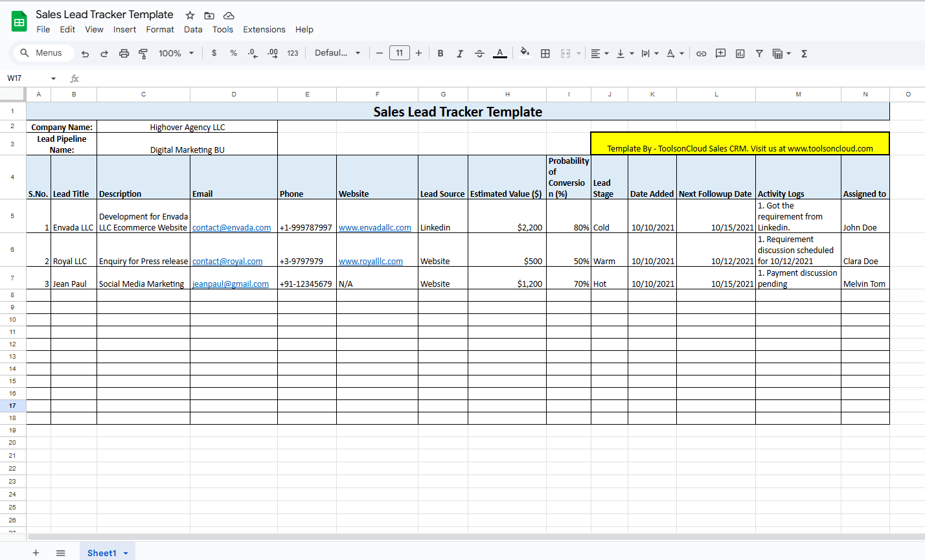The width and height of the screenshot is (925, 560).
Task: Select the paint format tool
Action: click(143, 53)
